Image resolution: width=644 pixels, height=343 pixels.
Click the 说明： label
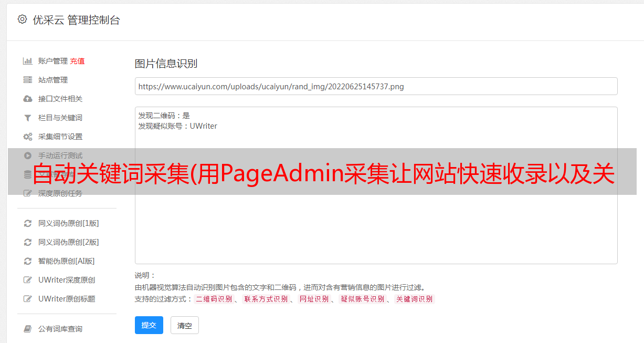145,275
